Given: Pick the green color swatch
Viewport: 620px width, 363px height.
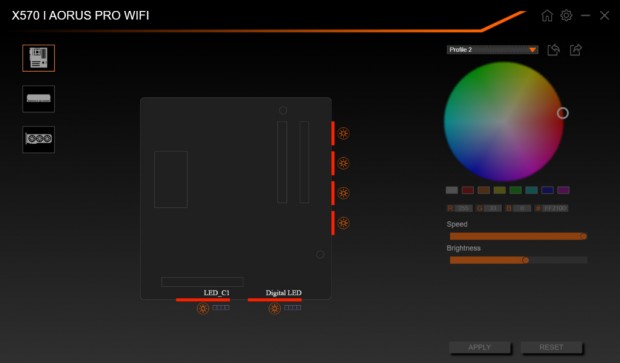Looking at the screenshot, I should [x=515, y=190].
